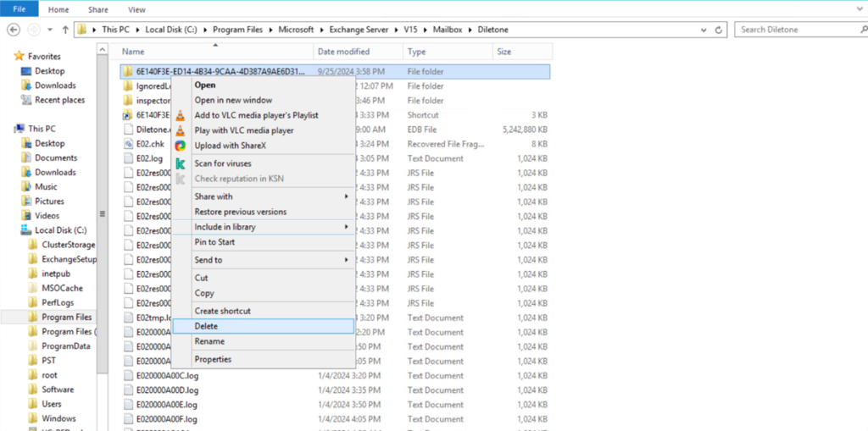Switch to the Share ribbon tab
Viewport: 868px width, 431px height.
point(98,9)
